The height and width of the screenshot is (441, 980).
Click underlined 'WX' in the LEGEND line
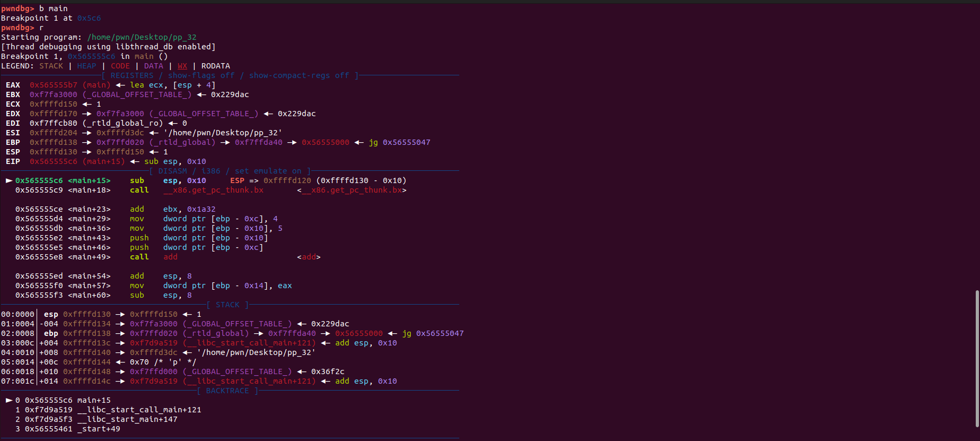182,66
